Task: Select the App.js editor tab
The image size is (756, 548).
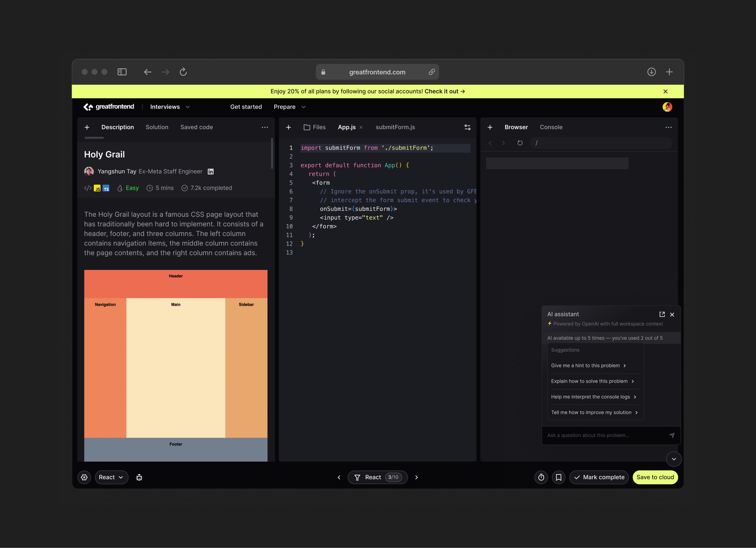Action: point(347,127)
